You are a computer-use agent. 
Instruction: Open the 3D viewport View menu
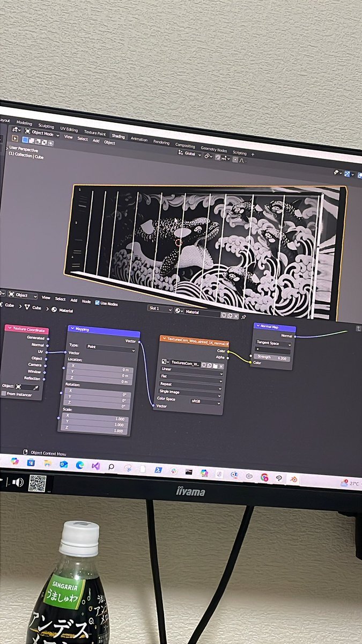[x=68, y=137]
